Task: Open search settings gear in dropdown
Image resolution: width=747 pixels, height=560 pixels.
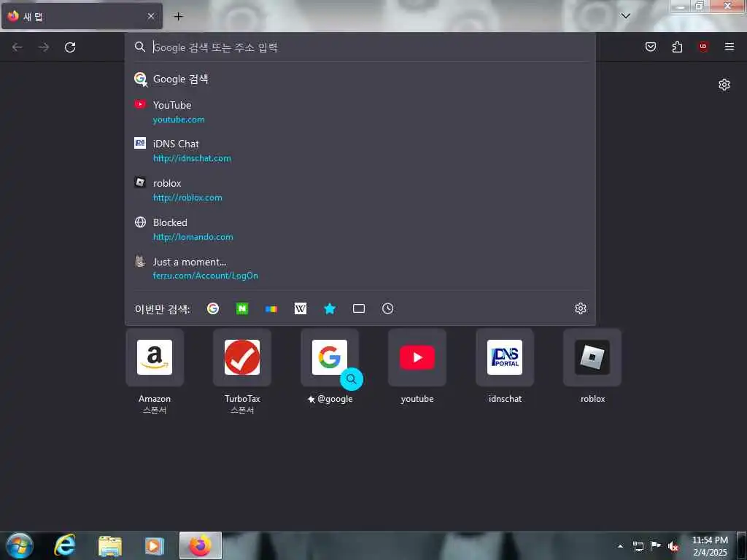Action: point(580,308)
